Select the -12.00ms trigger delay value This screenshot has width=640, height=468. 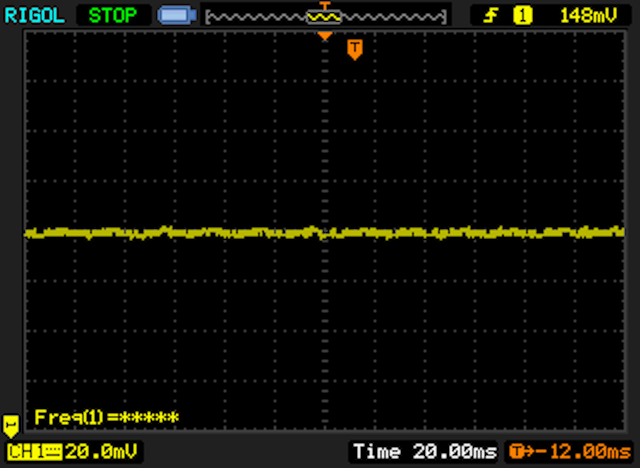click(x=583, y=453)
